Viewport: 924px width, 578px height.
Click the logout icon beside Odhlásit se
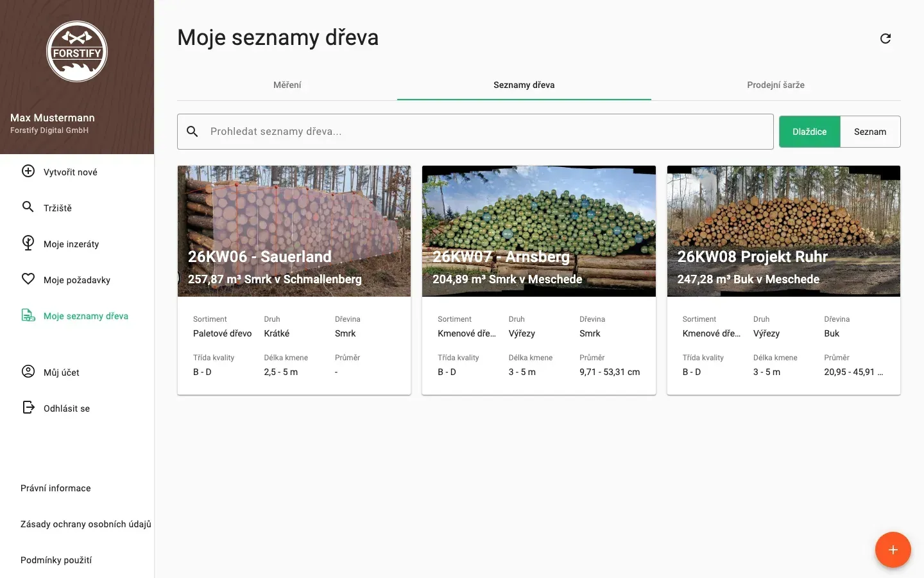[28, 407]
